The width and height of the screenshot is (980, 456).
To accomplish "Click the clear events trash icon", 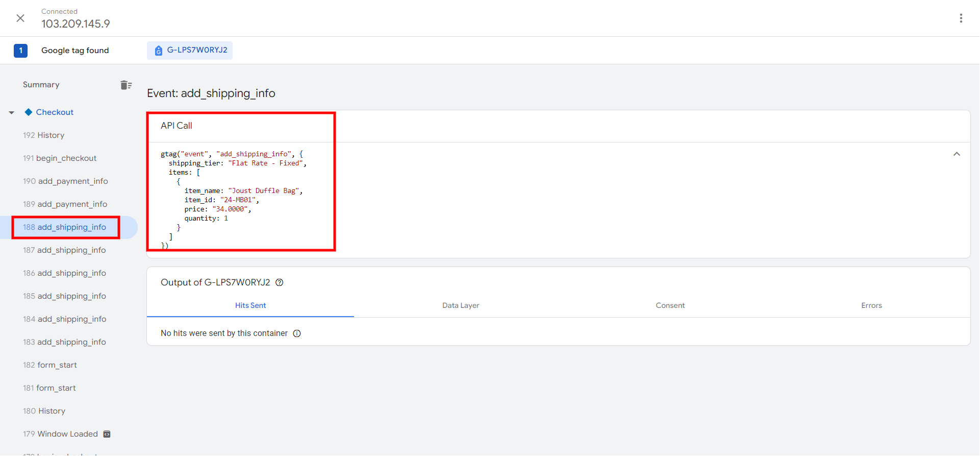I will tap(125, 85).
